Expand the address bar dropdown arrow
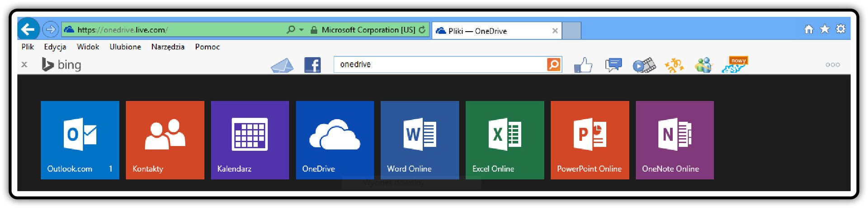The height and width of the screenshot is (208, 868). pyautogui.click(x=302, y=30)
